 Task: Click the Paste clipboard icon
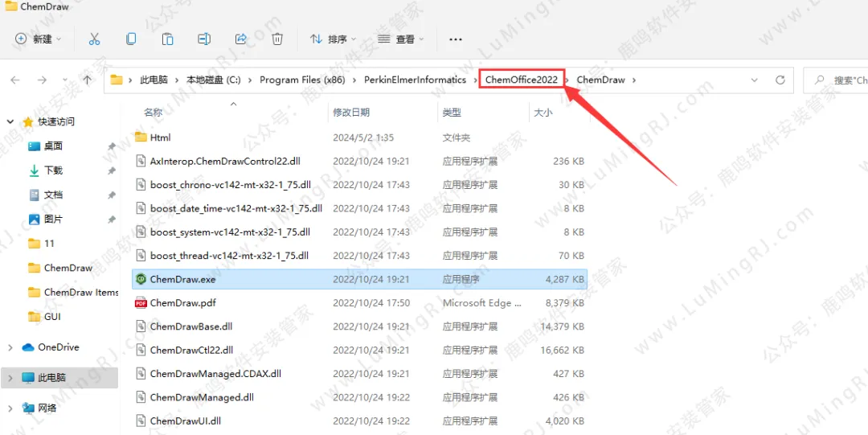tap(167, 39)
